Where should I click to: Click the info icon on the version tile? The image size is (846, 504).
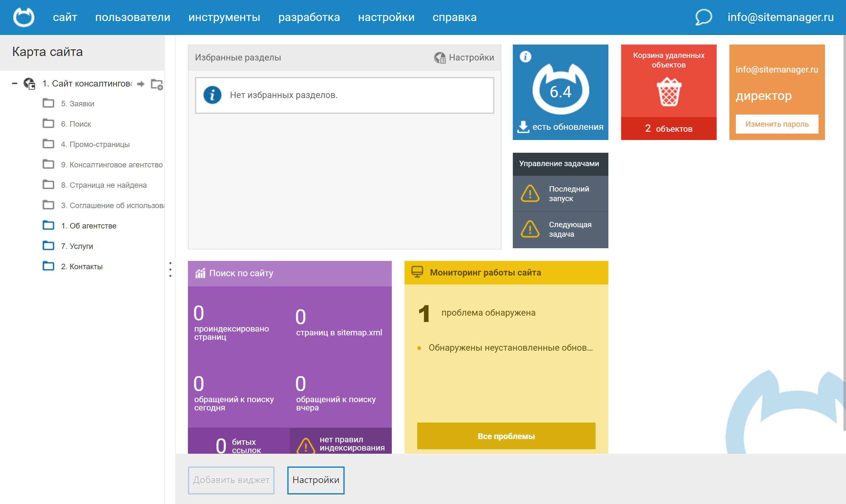click(525, 56)
